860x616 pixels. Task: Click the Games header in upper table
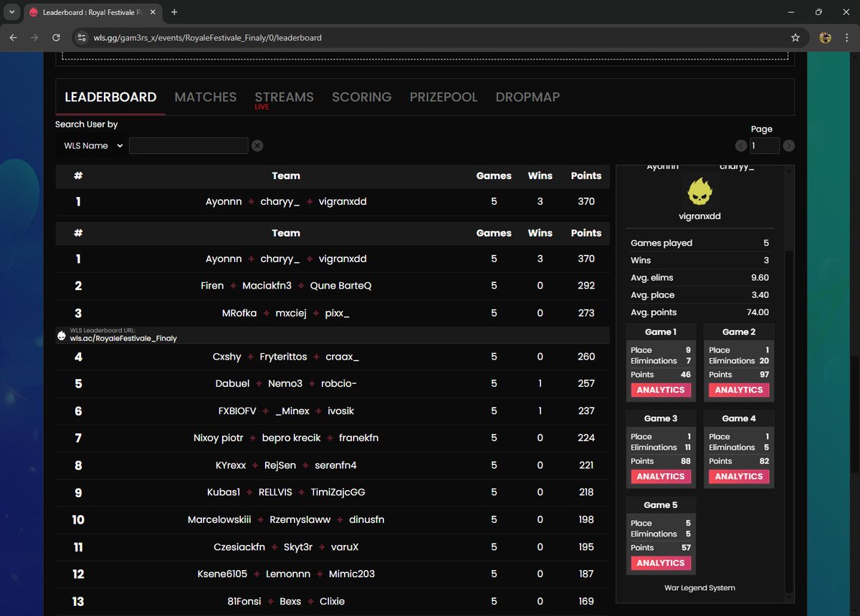click(494, 175)
